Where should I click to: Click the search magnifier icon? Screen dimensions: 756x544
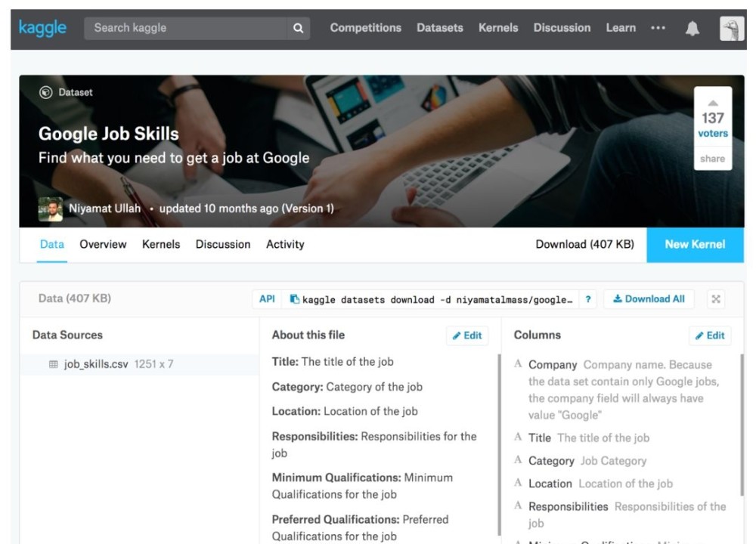[x=299, y=29]
